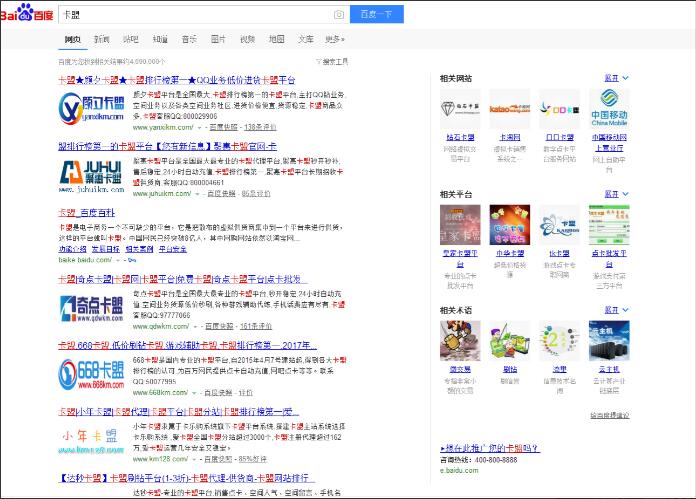
Task: Open the 刷钻 cartoon thumbnail
Action: point(510,341)
